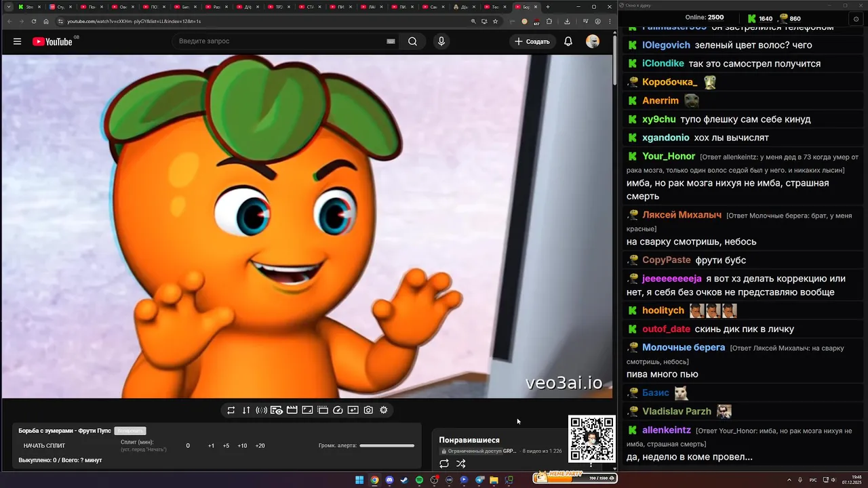Viewport: 868px width, 488px height.
Task: Open Chrome from the Windows taskbar
Action: 374,480
